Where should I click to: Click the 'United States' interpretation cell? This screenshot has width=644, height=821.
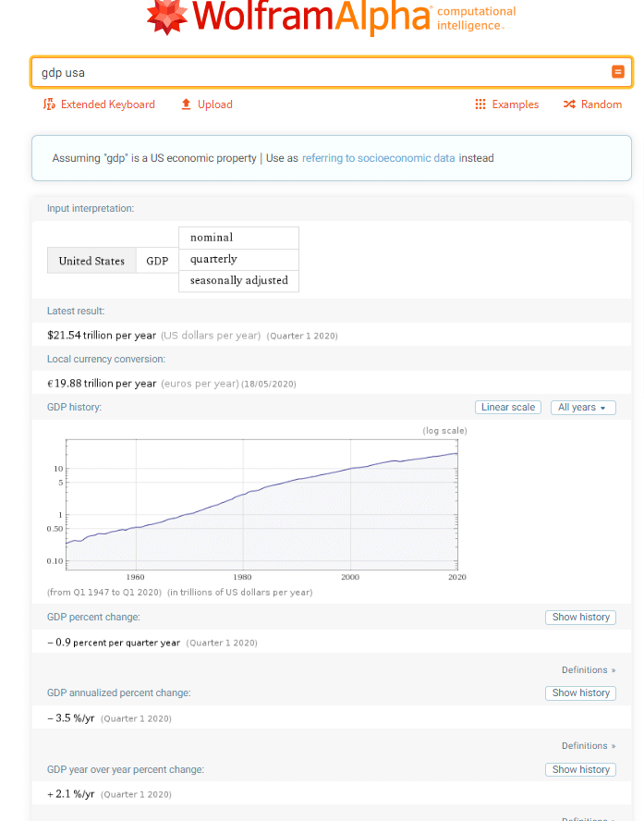pyautogui.click(x=91, y=261)
